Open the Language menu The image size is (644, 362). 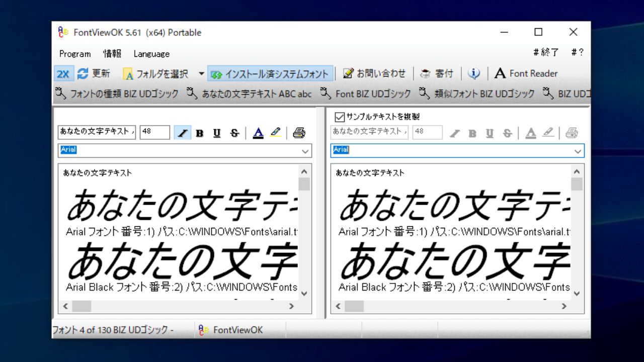click(151, 54)
